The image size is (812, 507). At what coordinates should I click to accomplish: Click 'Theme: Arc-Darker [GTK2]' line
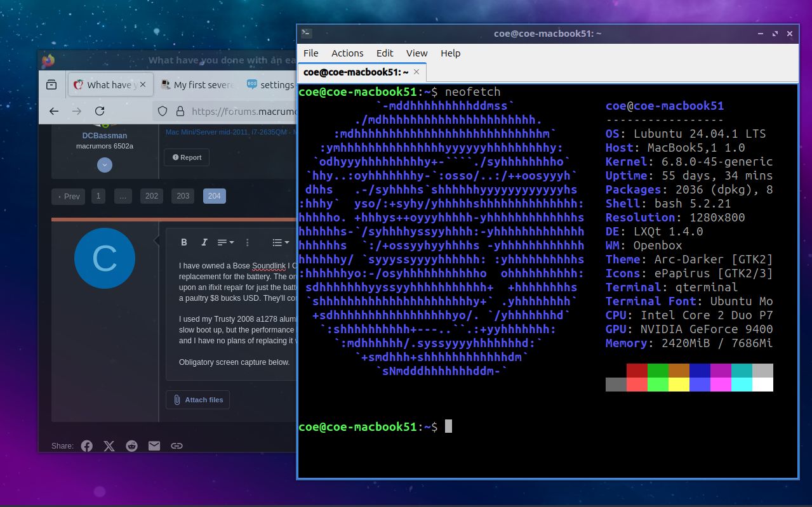(689, 260)
